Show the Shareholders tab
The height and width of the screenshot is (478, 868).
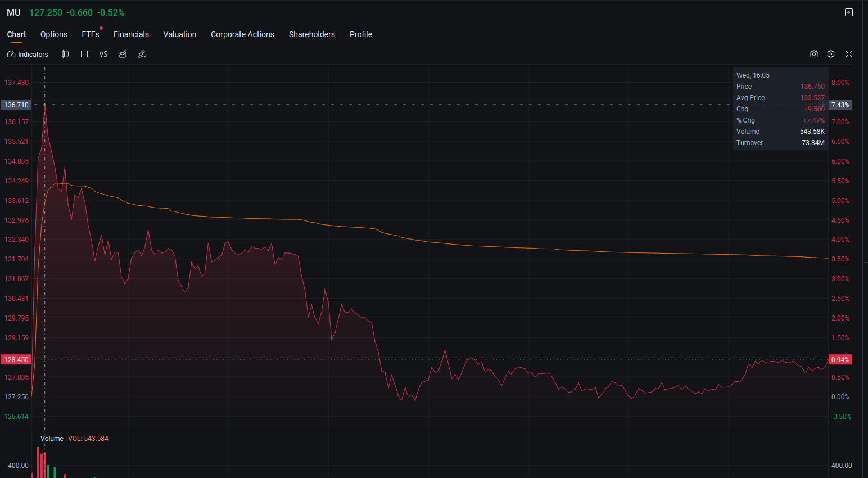[312, 34]
